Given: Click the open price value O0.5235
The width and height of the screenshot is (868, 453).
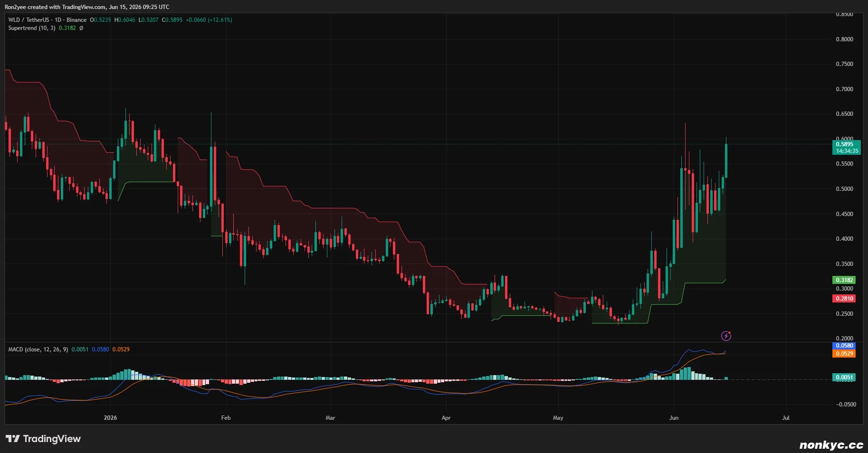Looking at the screenshot, I should click(100, 20).
